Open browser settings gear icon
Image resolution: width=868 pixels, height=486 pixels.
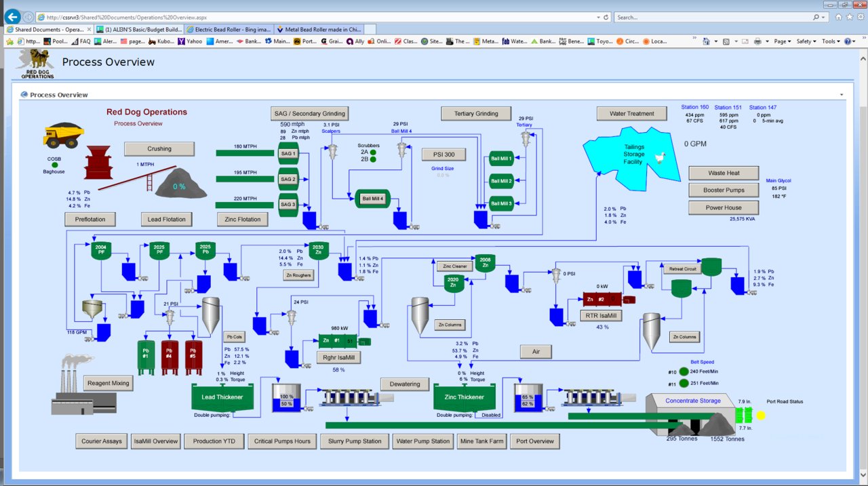click(860, 17)
